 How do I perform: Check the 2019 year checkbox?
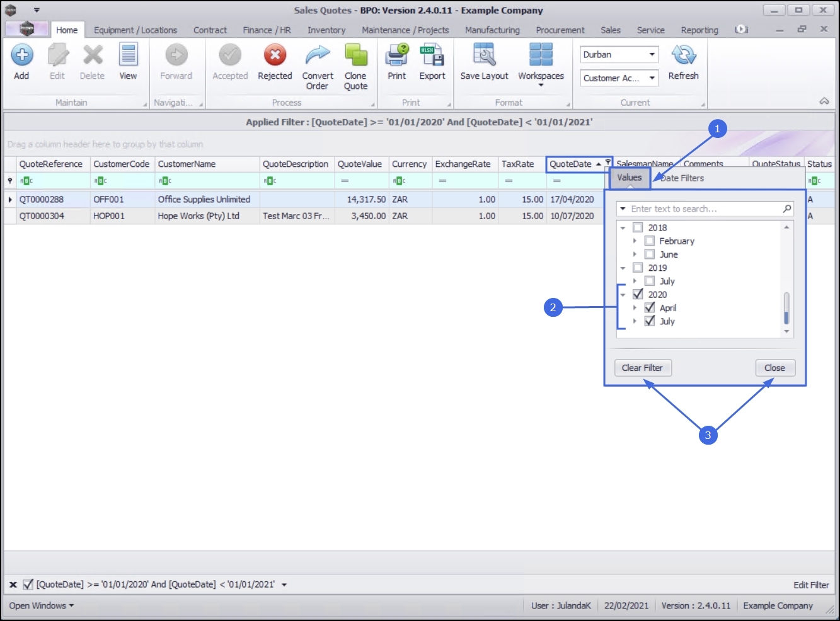tap(638, 268)
